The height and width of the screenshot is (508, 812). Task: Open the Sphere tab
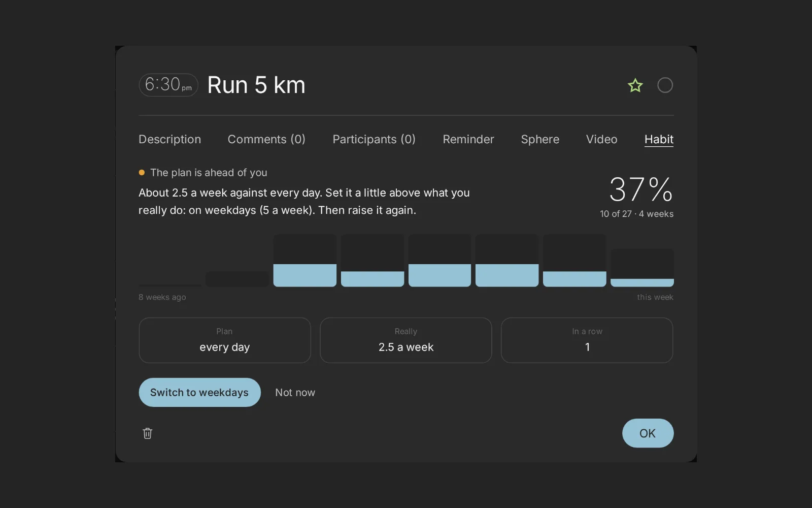(540, 139)
